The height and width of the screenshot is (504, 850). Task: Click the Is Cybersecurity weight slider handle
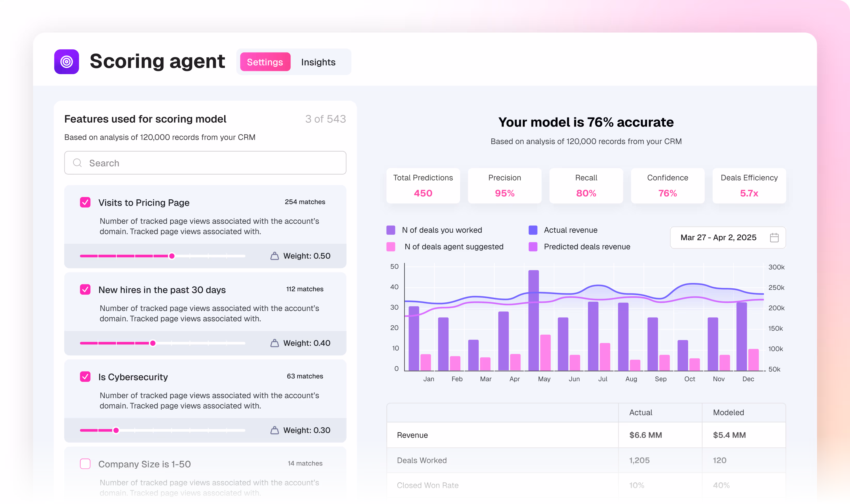pyautogui.click(x=116, y=430)
